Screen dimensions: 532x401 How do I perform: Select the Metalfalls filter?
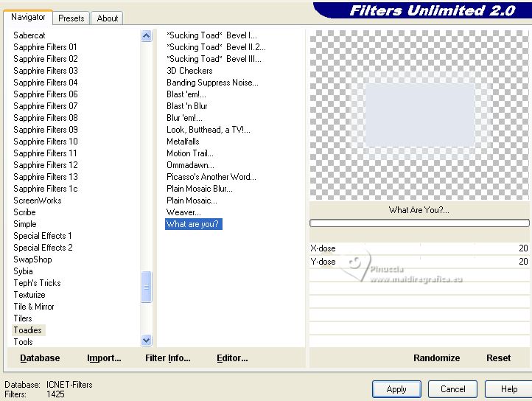[x=183, y=142]
